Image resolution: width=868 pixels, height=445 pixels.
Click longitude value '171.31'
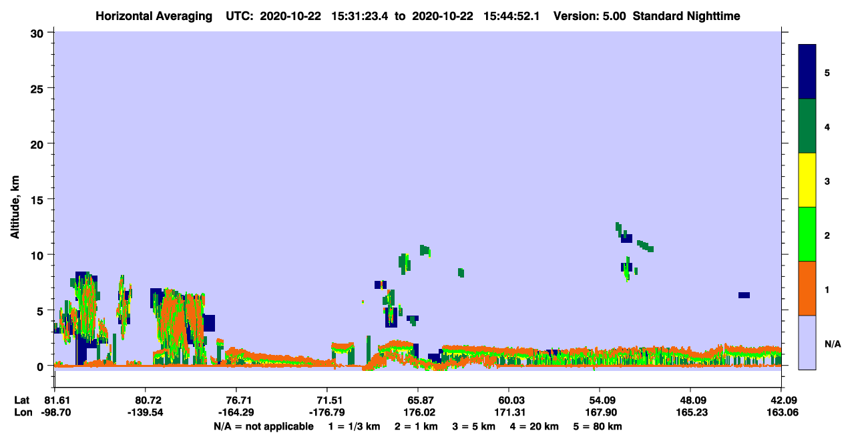509,412
